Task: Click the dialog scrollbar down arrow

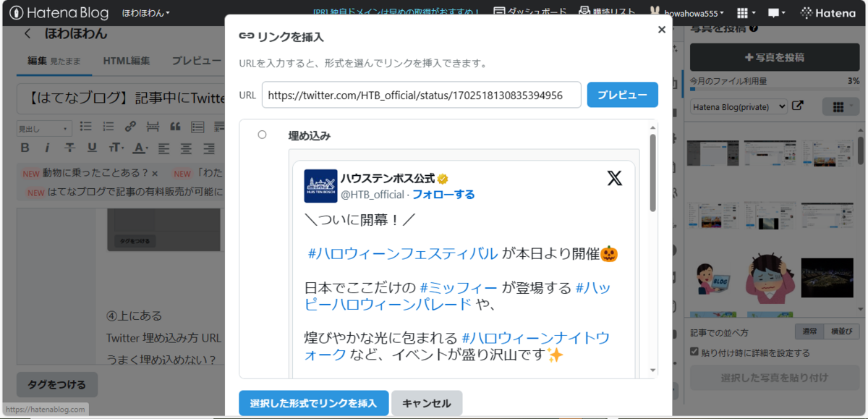Action: click(653, 370)
